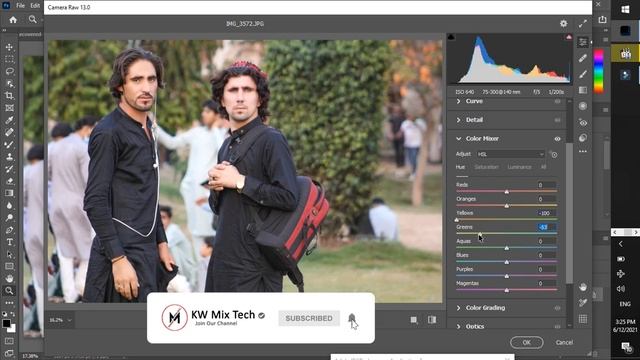Select the Graduated Filter tool in Camera Raw
640x360 pixels.
[x=583, y=90]
